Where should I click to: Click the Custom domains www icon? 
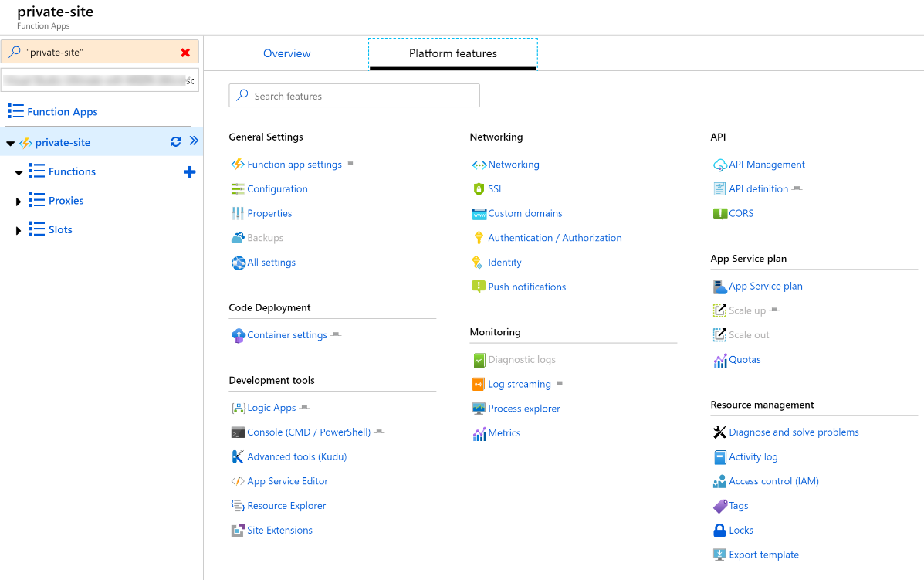479,214
